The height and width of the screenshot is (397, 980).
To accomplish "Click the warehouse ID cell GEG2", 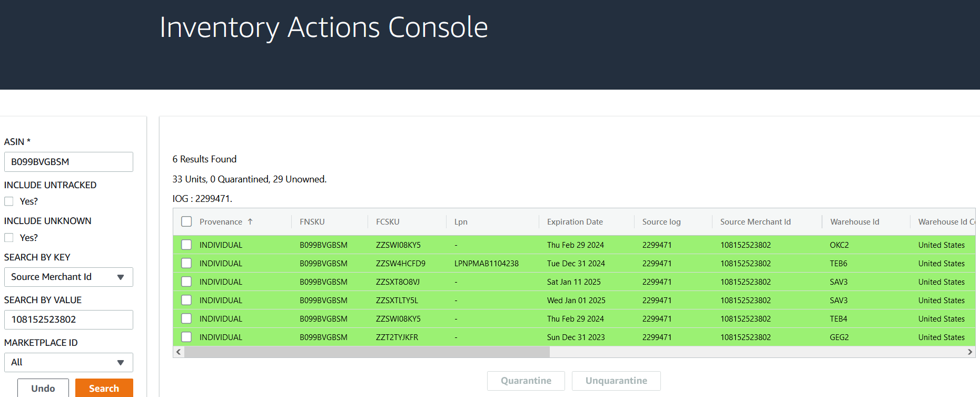I will click(x=839, y=337).
